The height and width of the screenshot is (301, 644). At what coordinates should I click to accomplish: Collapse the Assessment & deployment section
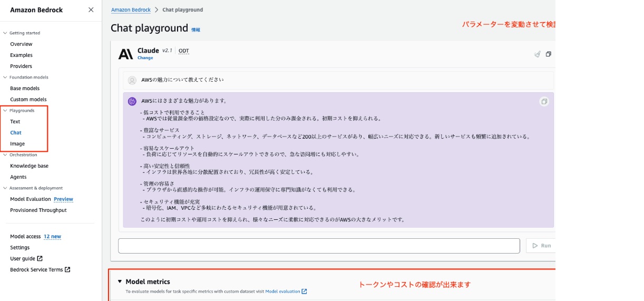point(5,188)
